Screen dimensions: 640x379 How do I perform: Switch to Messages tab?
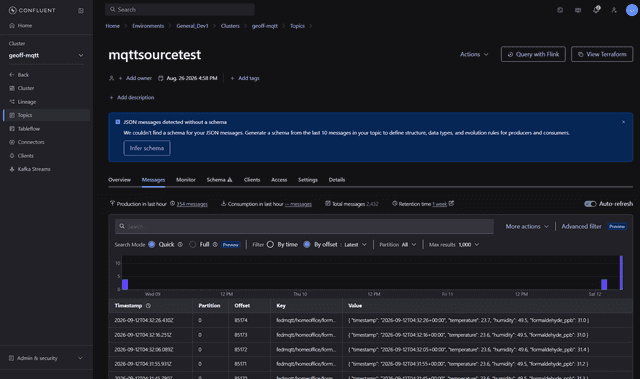click(153, 180)
